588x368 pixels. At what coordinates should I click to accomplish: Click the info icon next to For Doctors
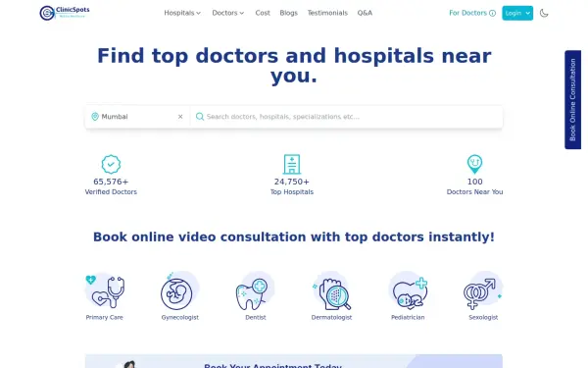pos(492,13)
